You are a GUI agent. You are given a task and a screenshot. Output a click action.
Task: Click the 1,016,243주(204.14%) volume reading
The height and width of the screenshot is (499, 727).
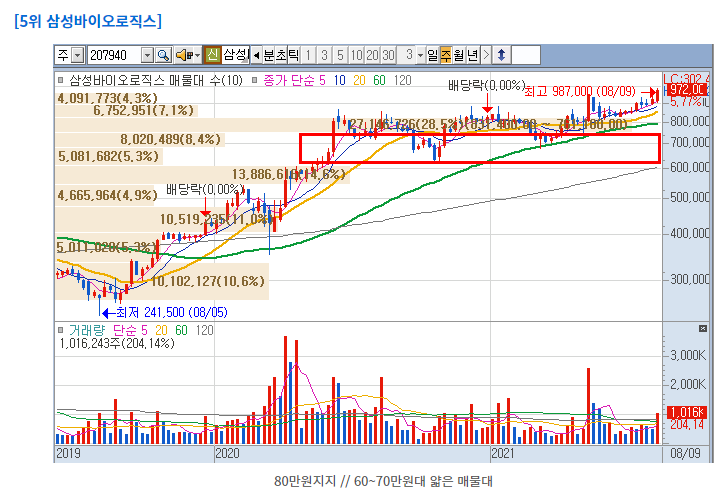coord(117,344)
